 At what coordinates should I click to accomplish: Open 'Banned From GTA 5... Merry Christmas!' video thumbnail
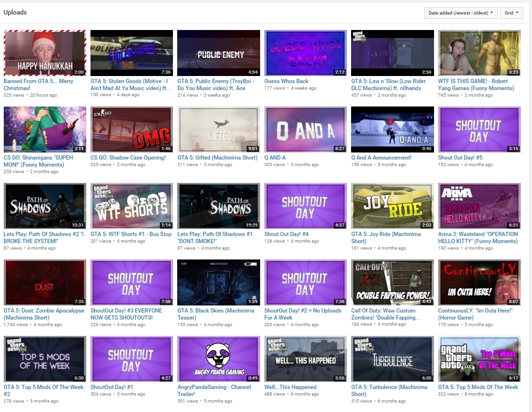45,53
